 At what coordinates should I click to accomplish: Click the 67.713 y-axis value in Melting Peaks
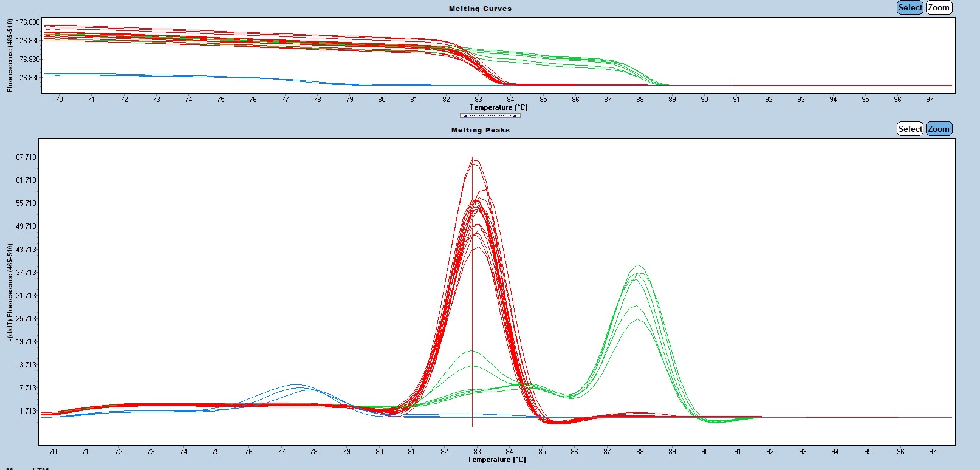click(x=26, y=157)
